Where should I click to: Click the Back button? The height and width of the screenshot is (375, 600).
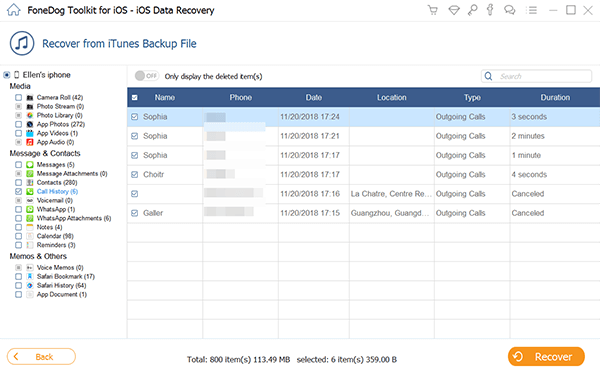[x=41, y=357]
